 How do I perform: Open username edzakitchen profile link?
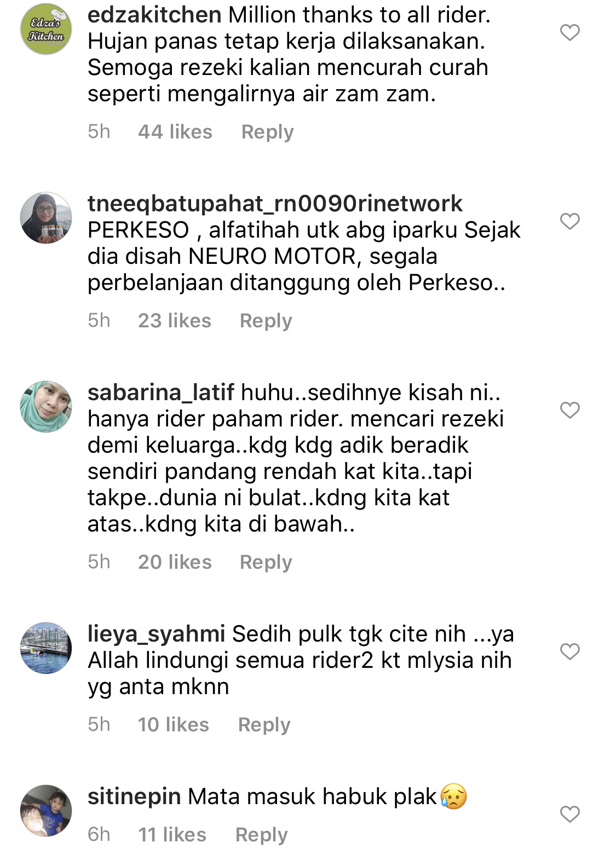(154, 15)
